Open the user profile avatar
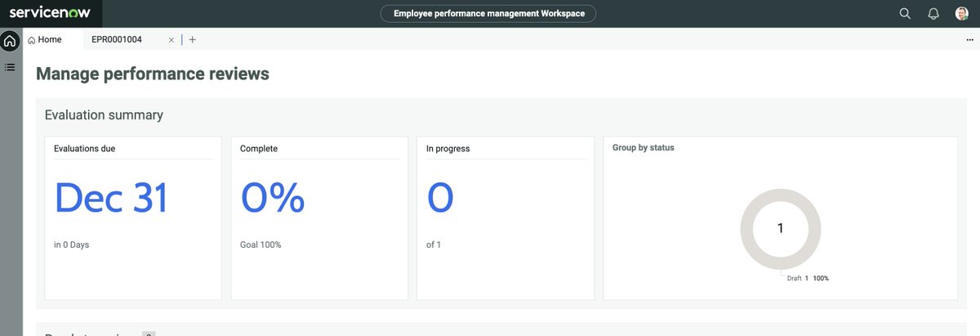 [x=961, y=13]
